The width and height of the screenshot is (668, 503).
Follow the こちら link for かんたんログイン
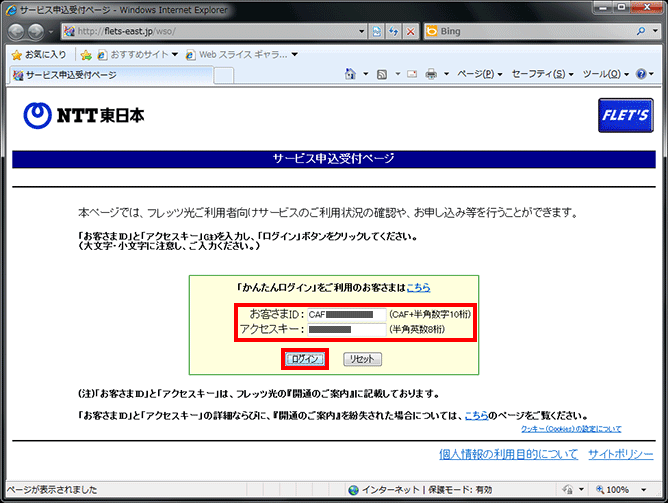tap(418, 287)
